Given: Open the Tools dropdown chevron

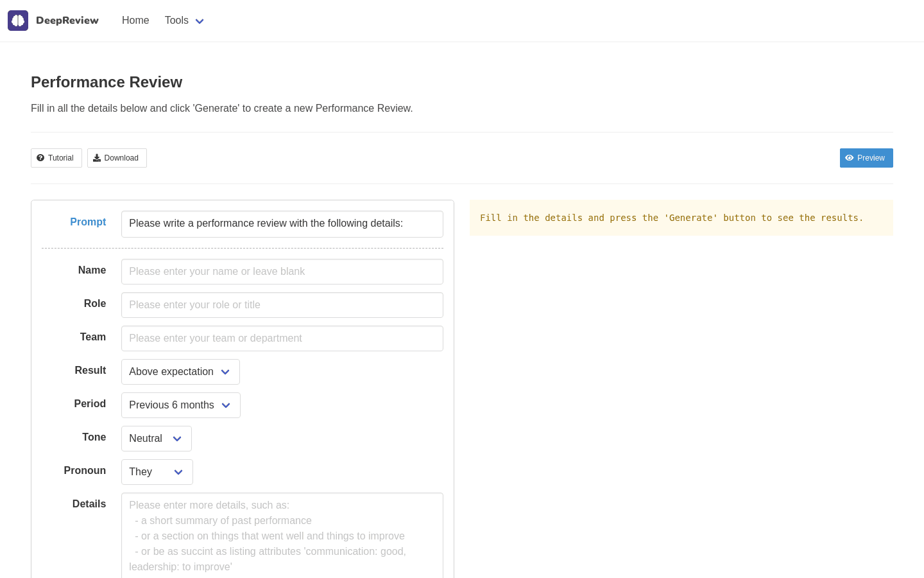Looking at the screenshot, I should pyautogui.click(x=199, y=21).
